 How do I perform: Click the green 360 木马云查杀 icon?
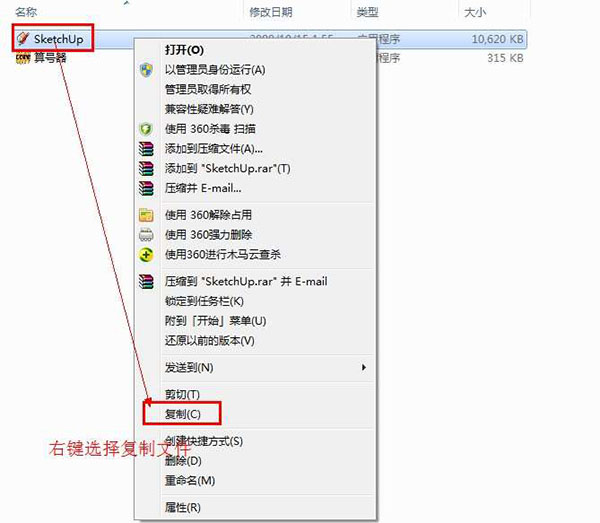click(x=146, y=254)
